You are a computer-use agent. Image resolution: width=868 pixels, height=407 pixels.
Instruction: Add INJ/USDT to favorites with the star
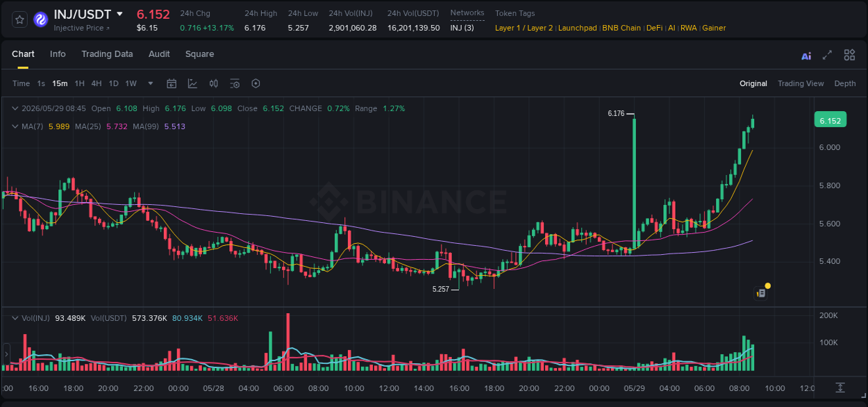(20, 19)
